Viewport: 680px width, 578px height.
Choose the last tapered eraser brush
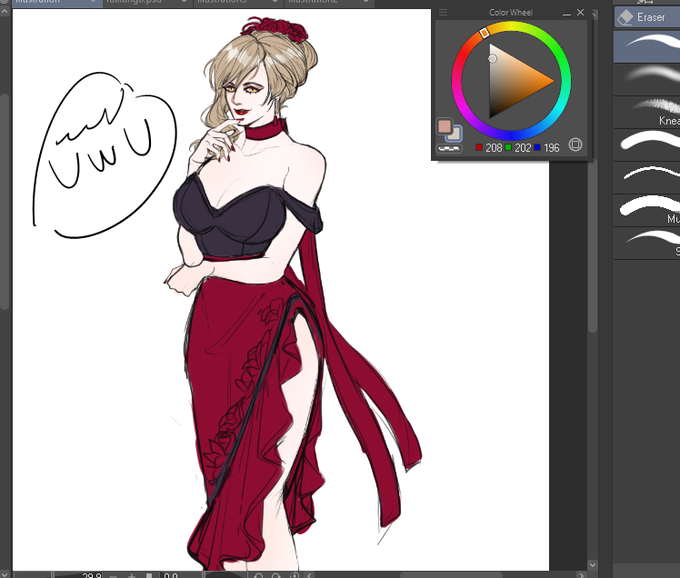(x=647, y=243)
